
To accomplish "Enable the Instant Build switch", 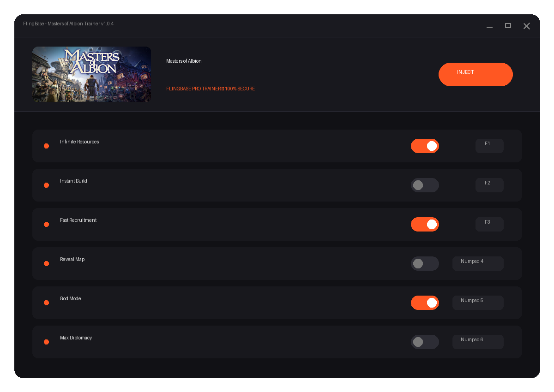I will pyautogui.click(x=425, y=185).
